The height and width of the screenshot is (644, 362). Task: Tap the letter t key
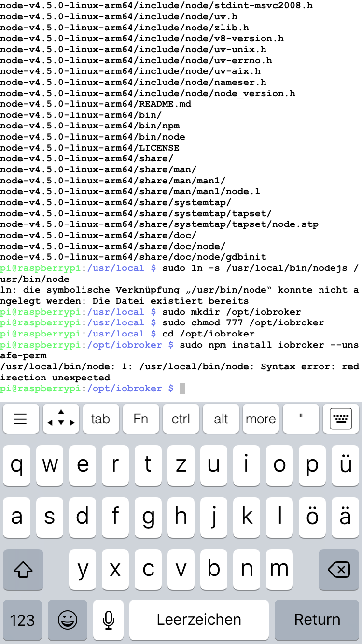pyautogui.click(x=148, y=465)
